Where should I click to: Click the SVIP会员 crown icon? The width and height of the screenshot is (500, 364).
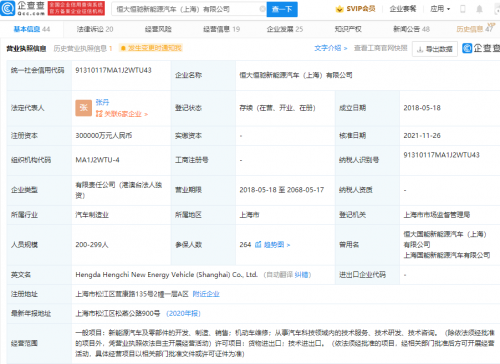339,9
